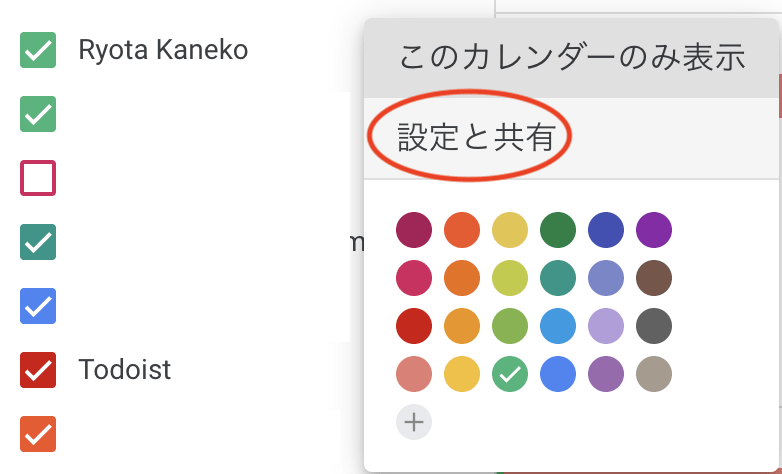
Task: Select the brown color swatch
Action: point(654,278)
